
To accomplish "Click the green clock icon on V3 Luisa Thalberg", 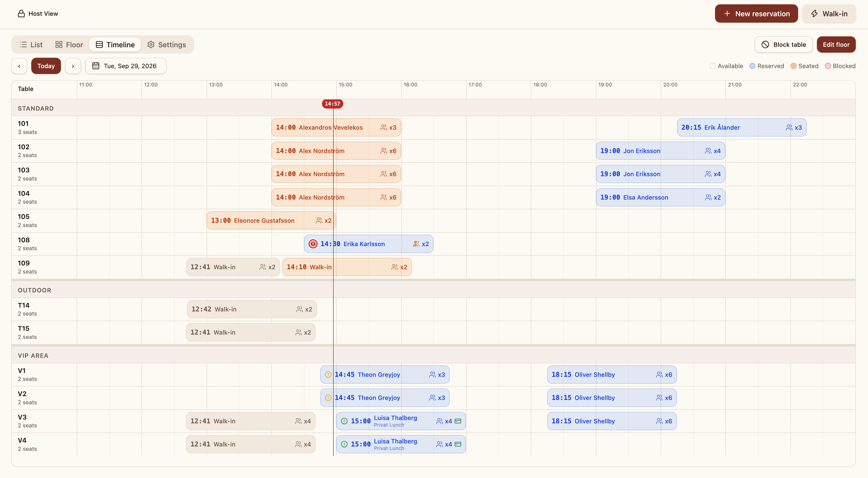I will pyautogui.click(x=344, y=421).
